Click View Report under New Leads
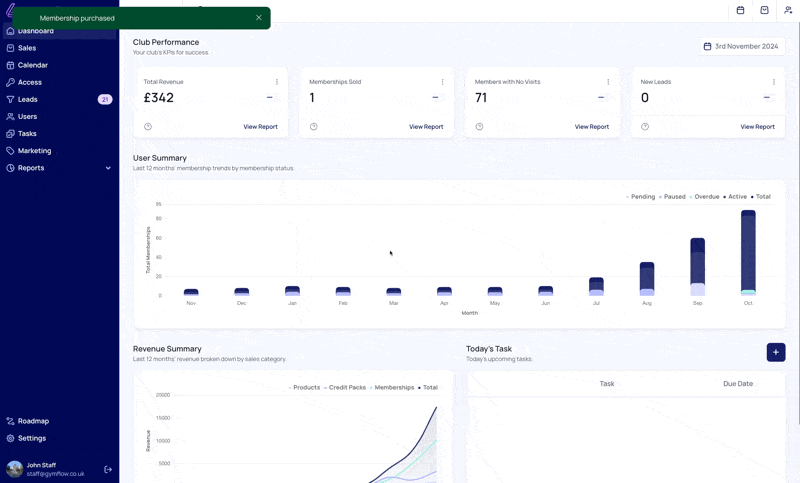The height and width of the screenshot is (483, 800). click(757, 127)
